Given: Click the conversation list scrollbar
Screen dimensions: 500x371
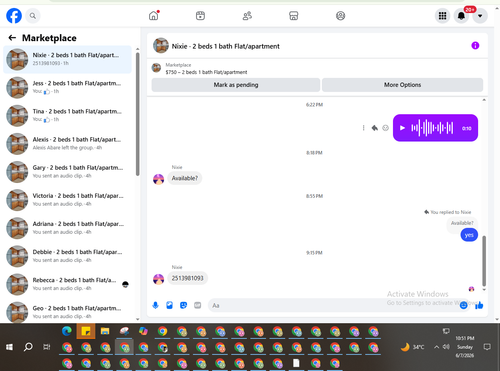Looking at the screenshot, I should [137, 114].
